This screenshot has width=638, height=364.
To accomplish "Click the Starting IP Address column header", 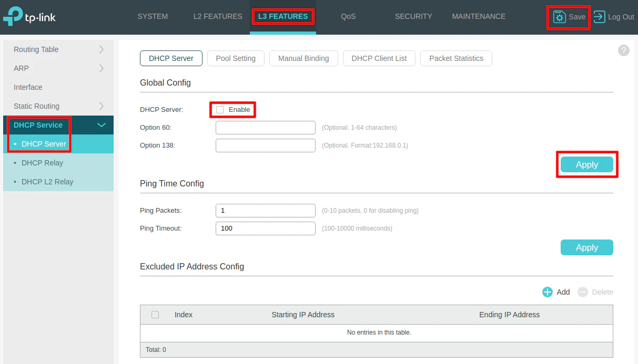I will pyautogui.click(x=303, y=315).
